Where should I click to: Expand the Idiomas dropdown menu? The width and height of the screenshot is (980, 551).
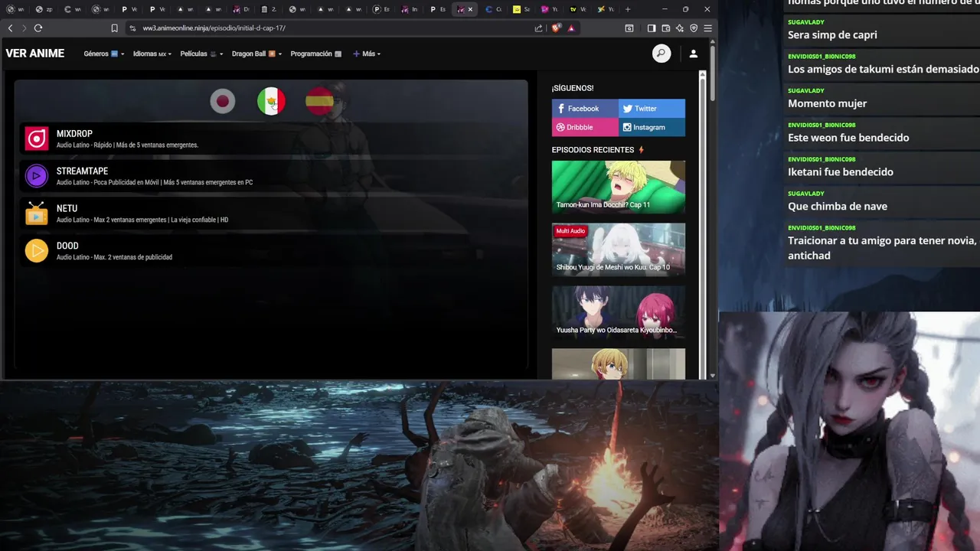tap(152, 54)
